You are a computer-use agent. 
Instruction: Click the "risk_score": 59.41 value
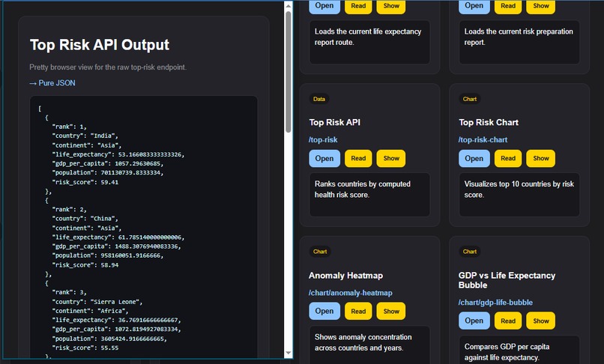tap(109, 182)
